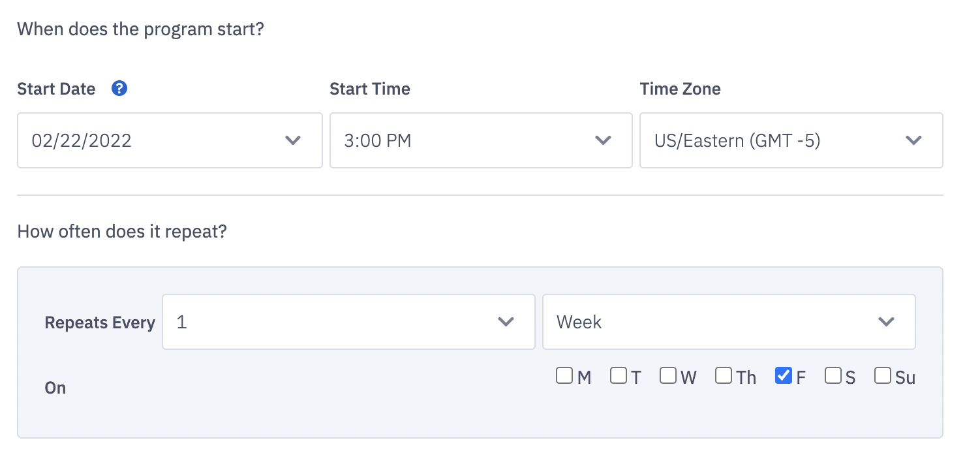Screen dimensions: 980x453
Task: Click the Start Date label text
Action: (x=56, y=89)
